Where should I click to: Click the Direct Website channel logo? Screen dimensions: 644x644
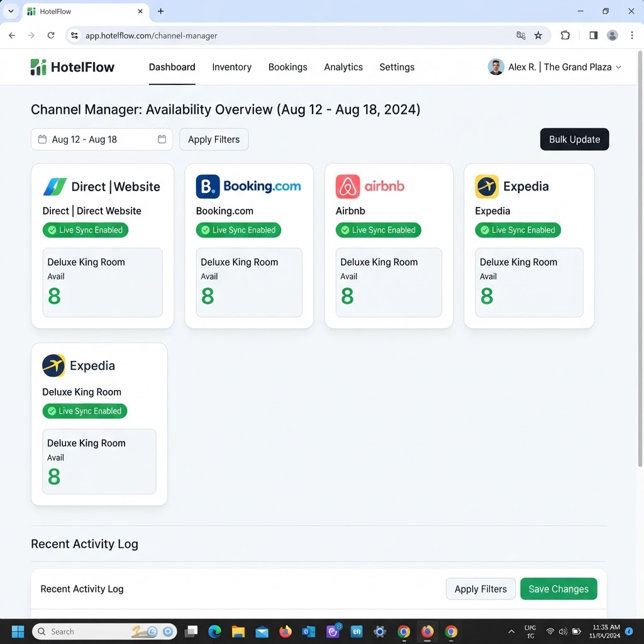click(x=55, y=187)
